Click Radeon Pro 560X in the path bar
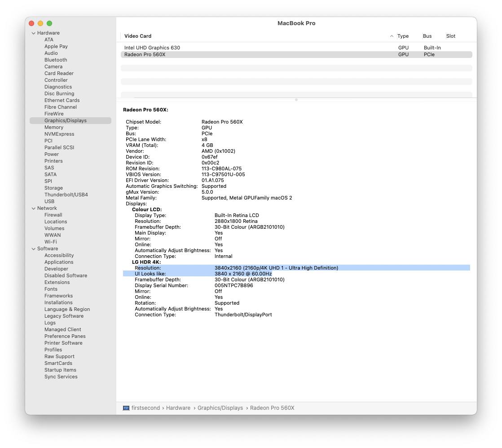Screen dimensions: 502x448 [272, 408]
